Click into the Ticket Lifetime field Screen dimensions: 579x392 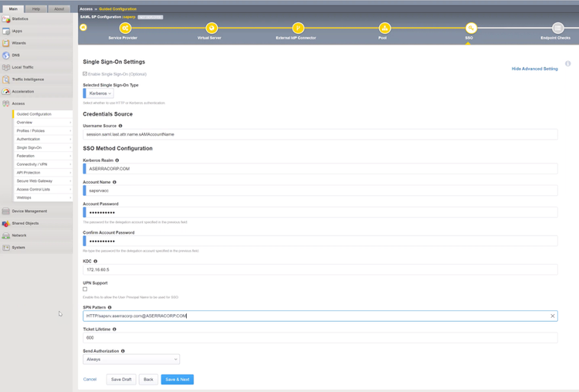click(320, 338)
